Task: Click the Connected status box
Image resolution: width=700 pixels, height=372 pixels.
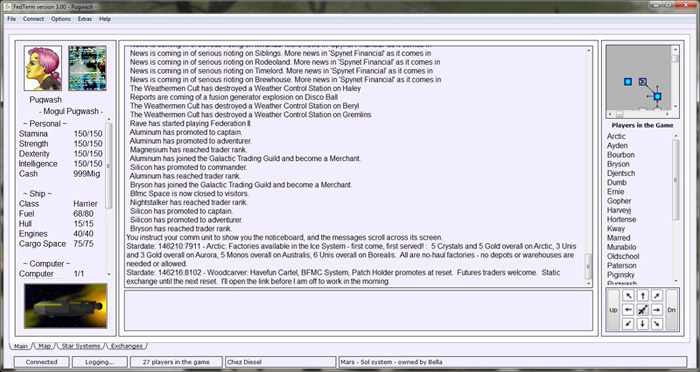Action: coord(42,362)
